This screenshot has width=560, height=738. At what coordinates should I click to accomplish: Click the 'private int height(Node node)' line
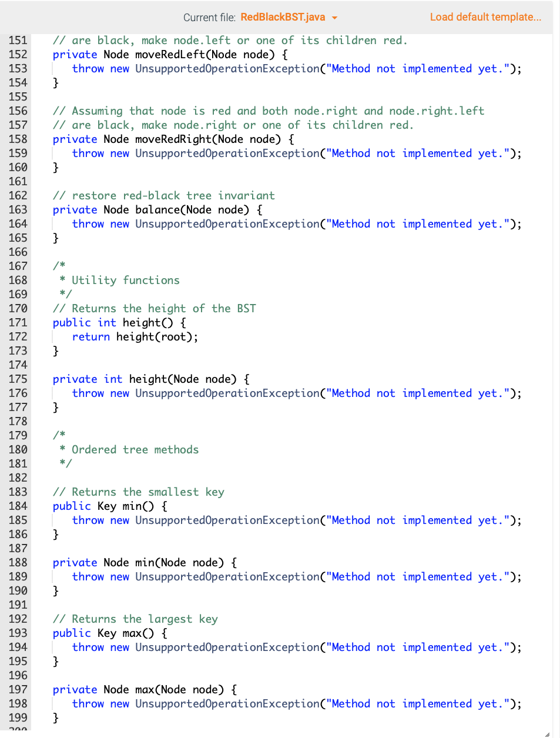(151, 379)
